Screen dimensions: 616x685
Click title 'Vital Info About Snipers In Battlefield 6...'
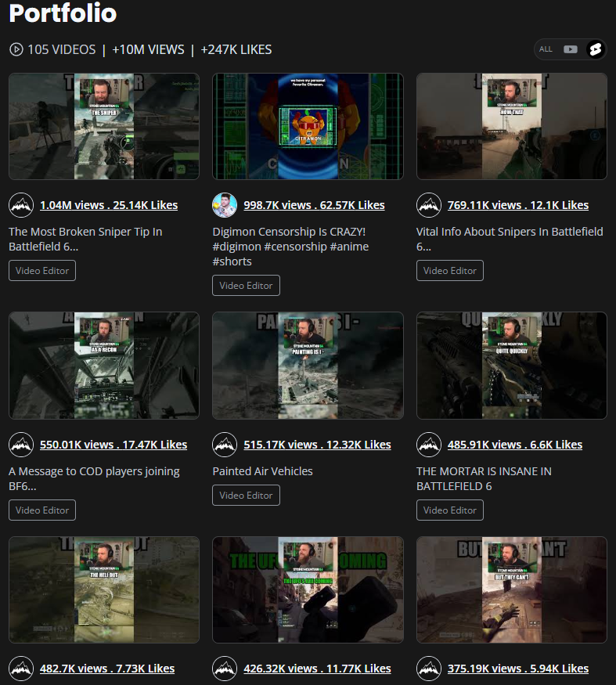point(510,239)
